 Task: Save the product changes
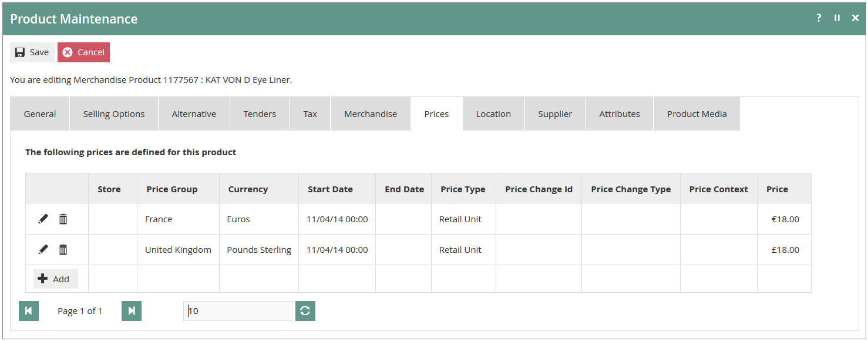click(32, 52)
